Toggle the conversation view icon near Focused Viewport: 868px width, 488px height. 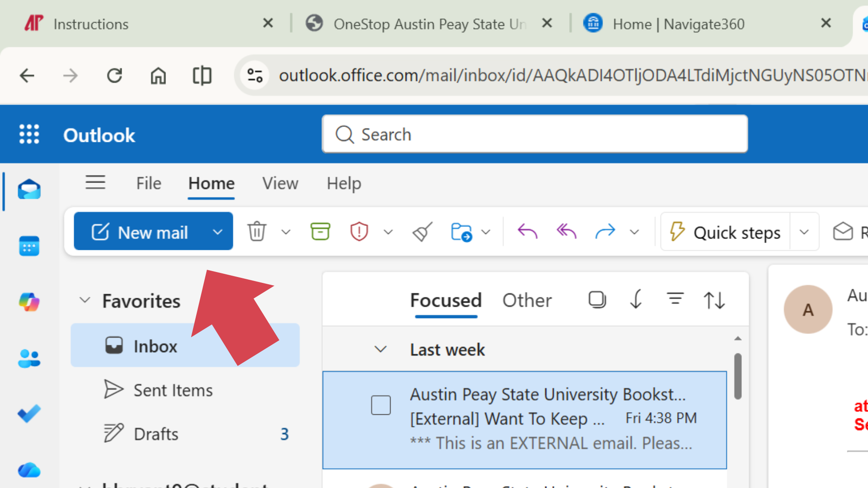point(597,299)
